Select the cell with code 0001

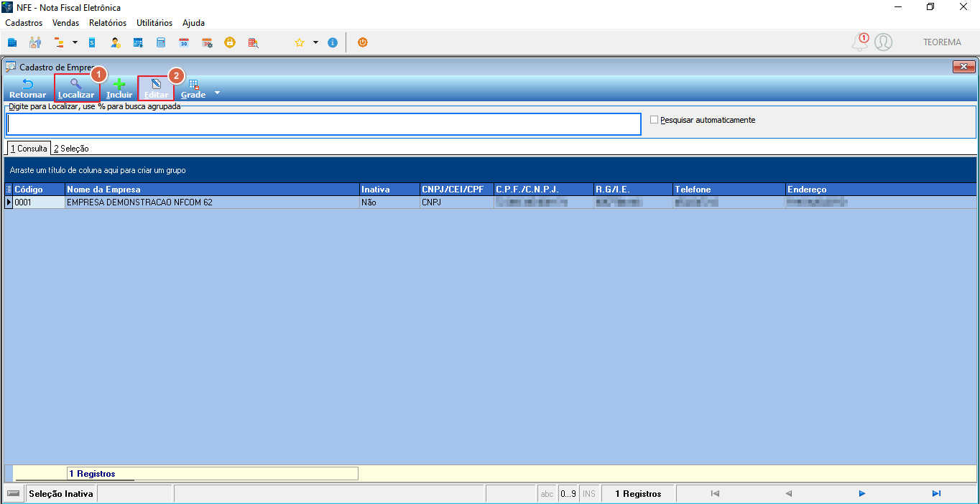pyautogui.click(x=39, y=202)
